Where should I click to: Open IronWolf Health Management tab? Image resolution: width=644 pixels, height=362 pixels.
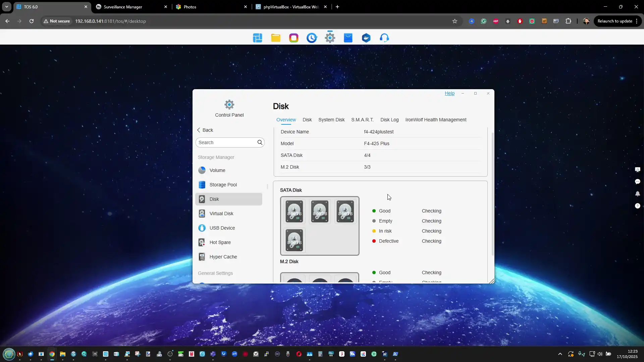[x=436, y=120]
